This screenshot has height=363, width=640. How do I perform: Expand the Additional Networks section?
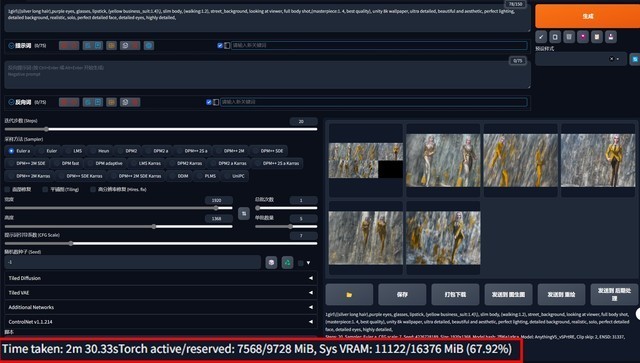tap(161, 307)
